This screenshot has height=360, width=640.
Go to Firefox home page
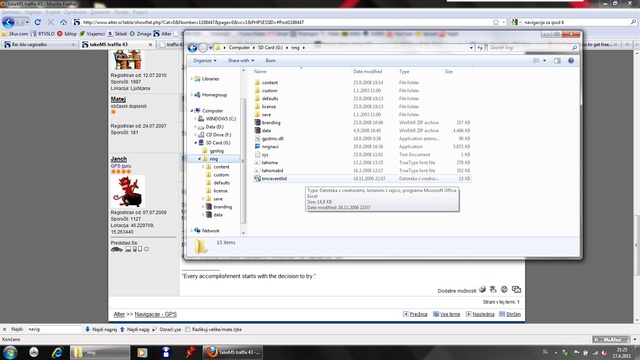63,22
